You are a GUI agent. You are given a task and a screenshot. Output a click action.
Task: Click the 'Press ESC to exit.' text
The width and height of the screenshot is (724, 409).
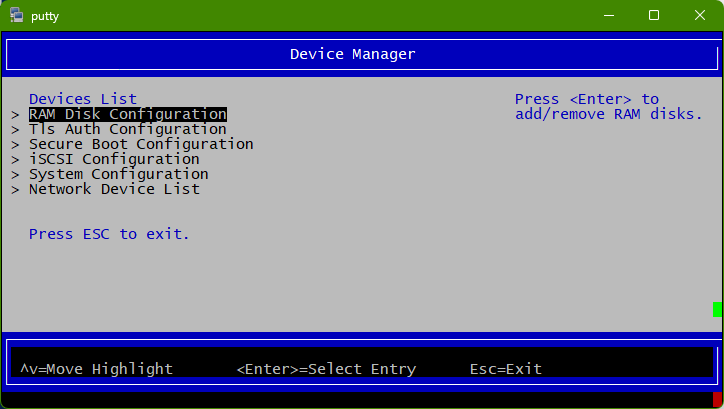(x=109, y=234)
